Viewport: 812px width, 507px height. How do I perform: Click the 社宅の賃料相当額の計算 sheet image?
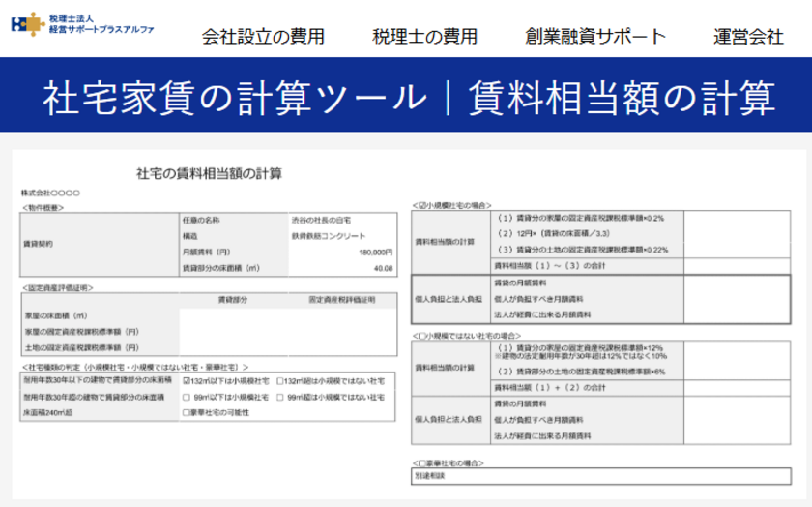pyautogui.click(x=406, y=324)
